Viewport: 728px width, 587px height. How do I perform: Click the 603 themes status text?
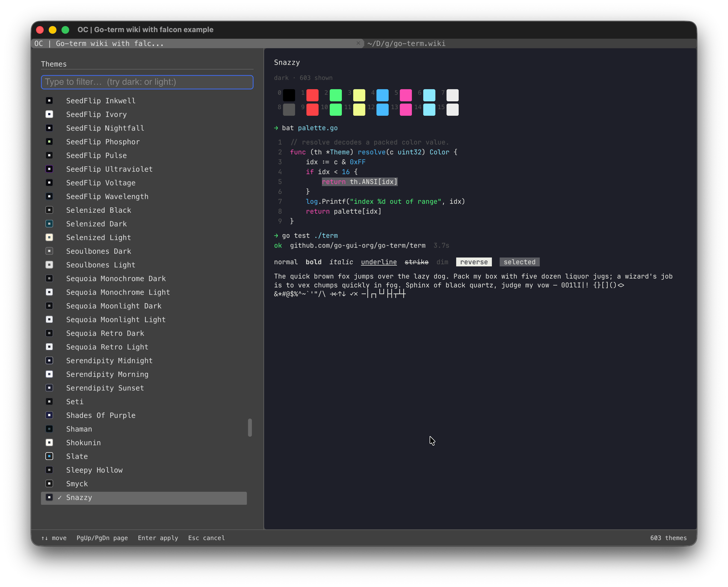(668, 538)
